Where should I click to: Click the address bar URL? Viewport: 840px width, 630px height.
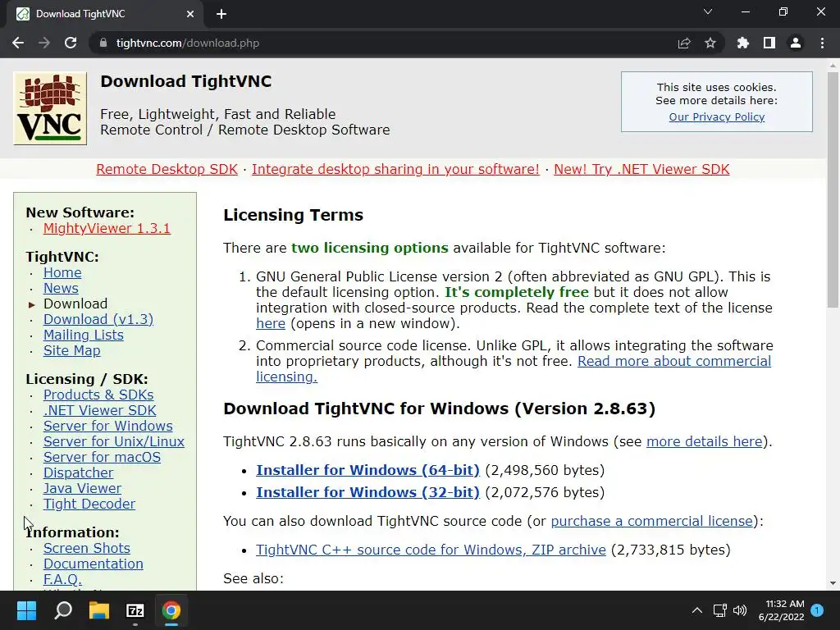(188, 43)
